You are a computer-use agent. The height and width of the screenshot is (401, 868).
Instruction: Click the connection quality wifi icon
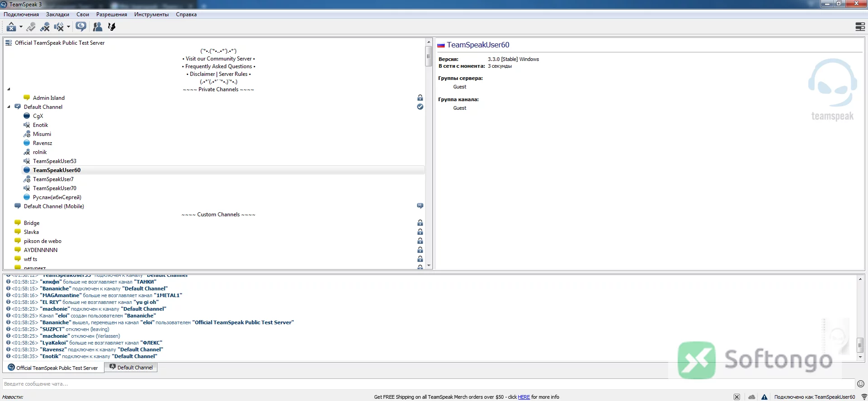863,397
